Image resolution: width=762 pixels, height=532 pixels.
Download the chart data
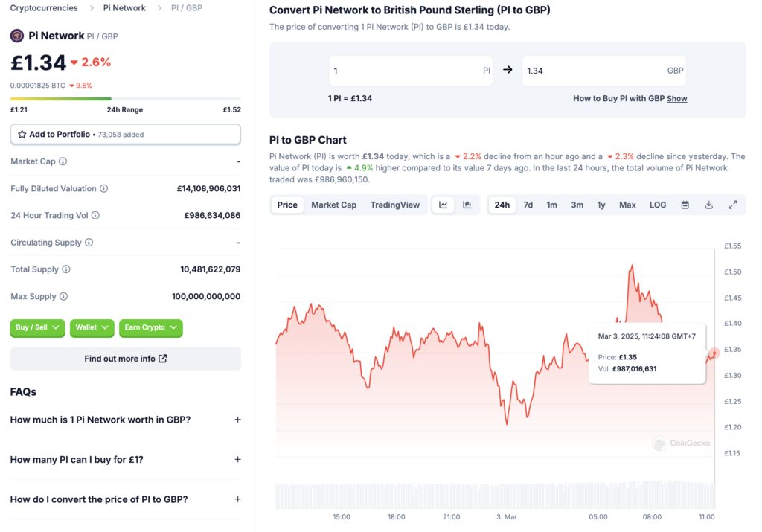(x=709, y=205)
